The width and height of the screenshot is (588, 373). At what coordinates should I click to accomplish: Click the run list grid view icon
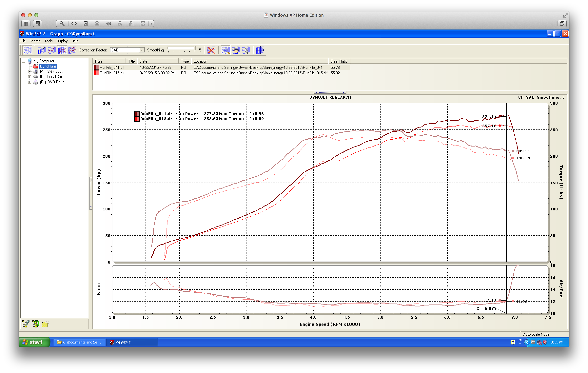pyautogui.click(x=27, y=50)
